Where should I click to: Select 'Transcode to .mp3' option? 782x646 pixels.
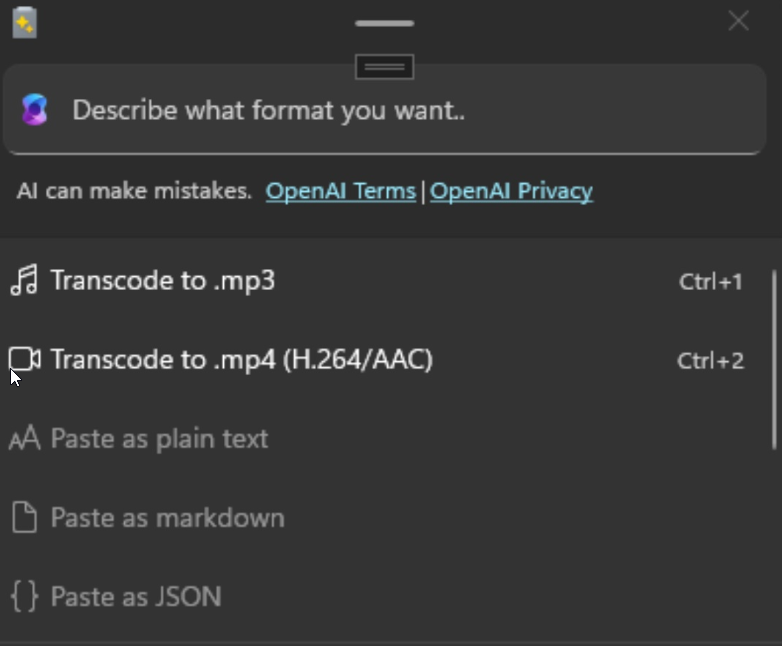click(x=163, y=280)
